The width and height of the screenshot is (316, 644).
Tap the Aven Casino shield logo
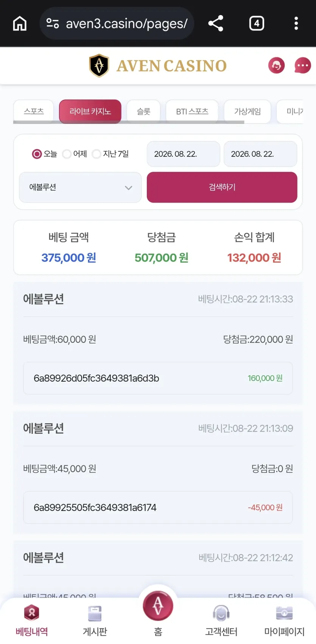(99, 66)
